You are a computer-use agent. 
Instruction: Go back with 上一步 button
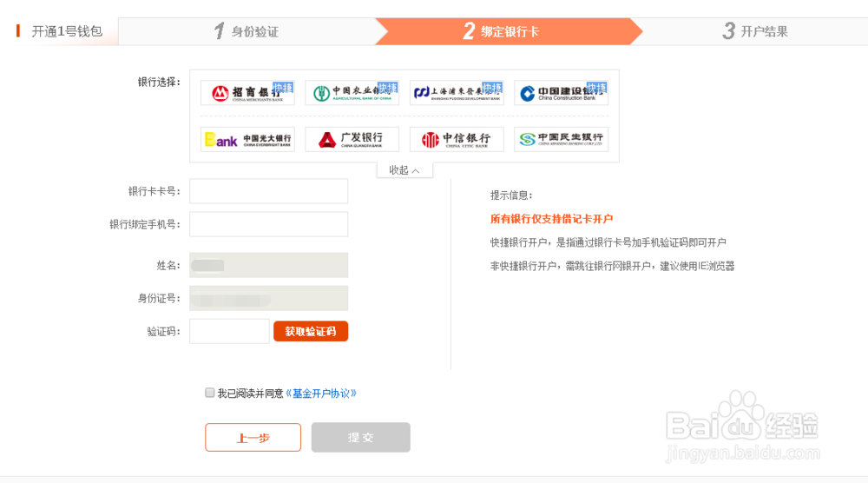pos(253,438)
